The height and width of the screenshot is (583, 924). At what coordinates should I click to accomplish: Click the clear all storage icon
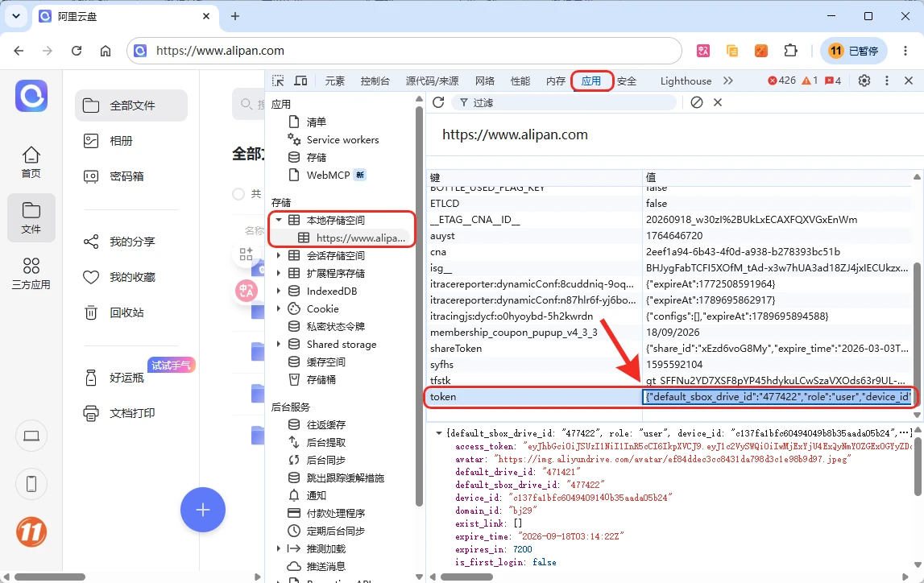pyautogui.click(x=697, y=102)
